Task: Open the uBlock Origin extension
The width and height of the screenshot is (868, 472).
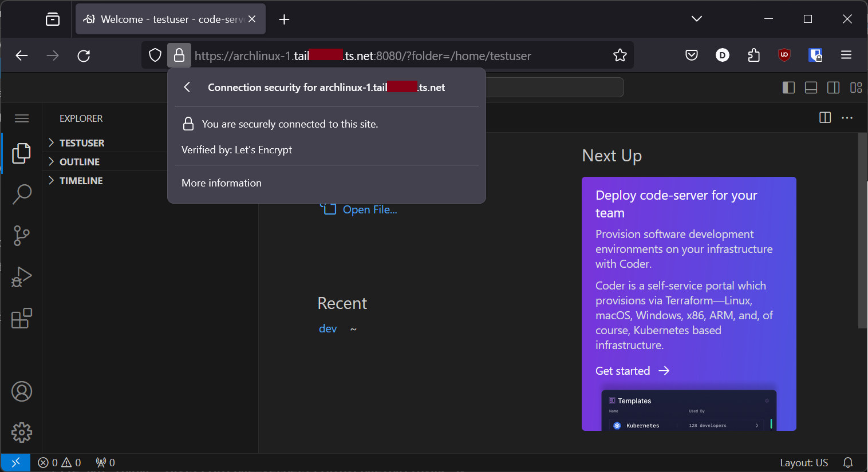Action: pyautogui.click(x=784, y=55)
